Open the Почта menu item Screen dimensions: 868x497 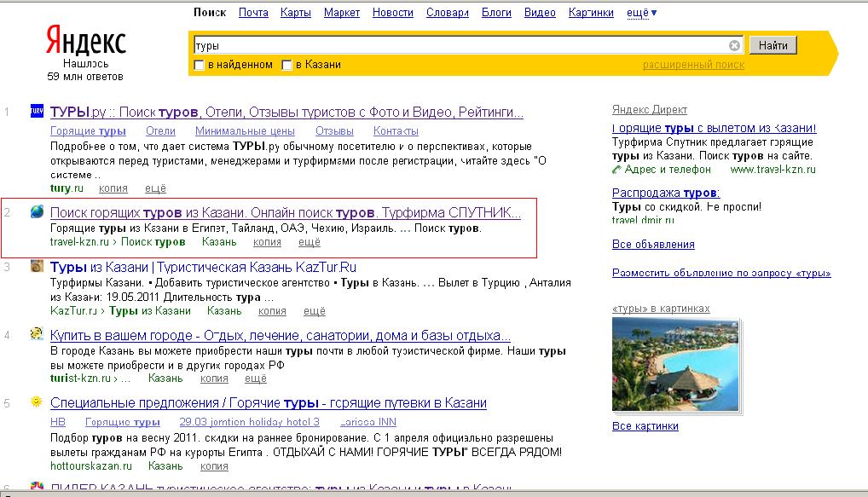point(253,13)
